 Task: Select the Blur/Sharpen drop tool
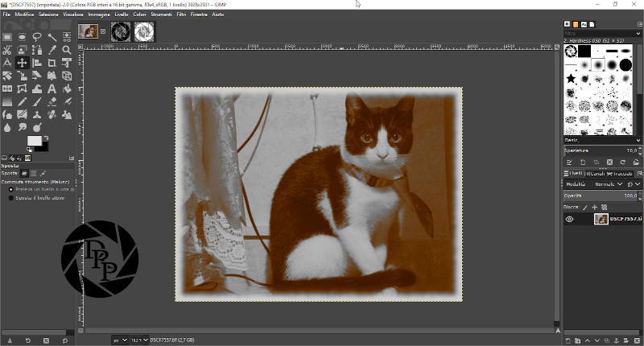[7, 128]
